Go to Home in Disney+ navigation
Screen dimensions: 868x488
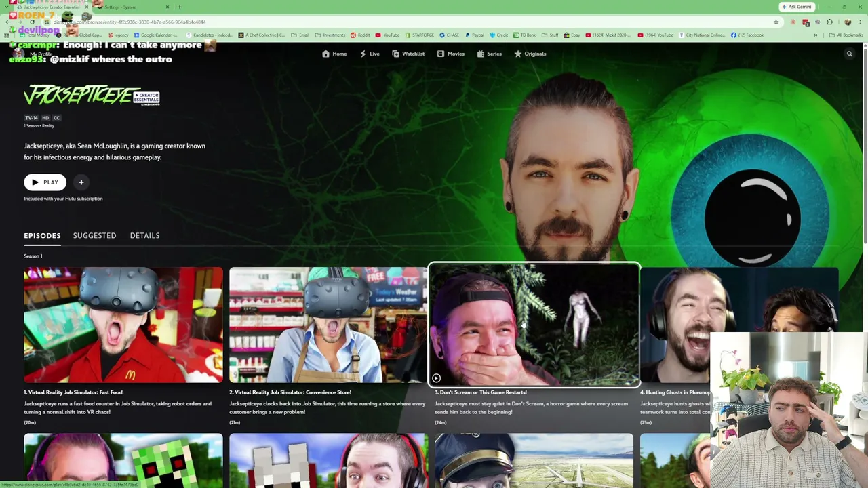(x=334, y=54)
